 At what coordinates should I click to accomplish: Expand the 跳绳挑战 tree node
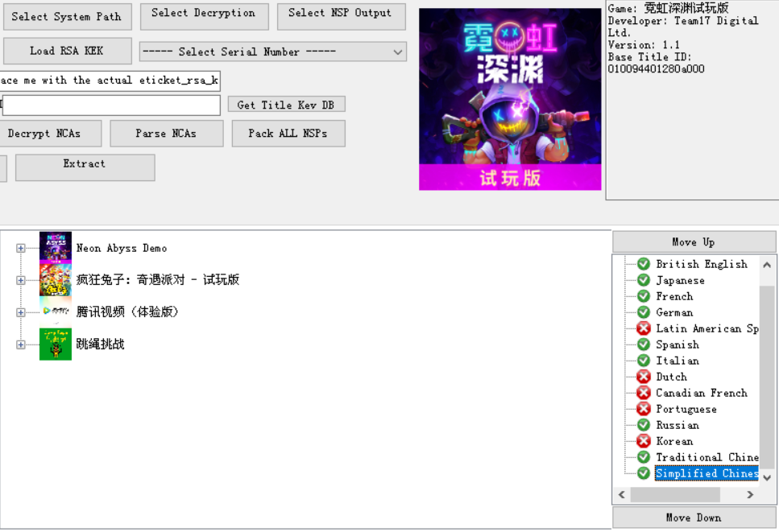20,344
